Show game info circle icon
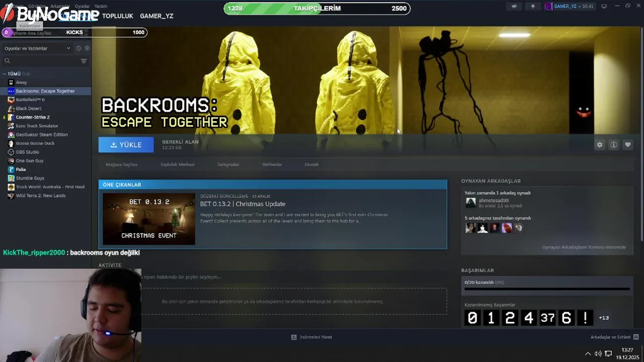Viewport: 644px width, 362px height. 614,145
